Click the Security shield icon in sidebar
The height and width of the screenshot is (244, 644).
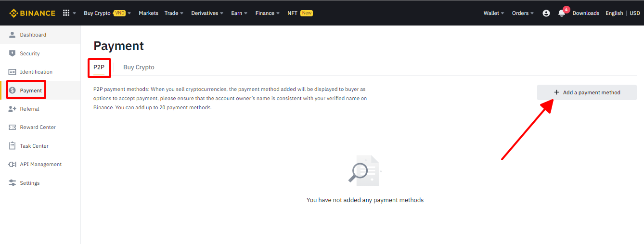click(x=13, y=53)
